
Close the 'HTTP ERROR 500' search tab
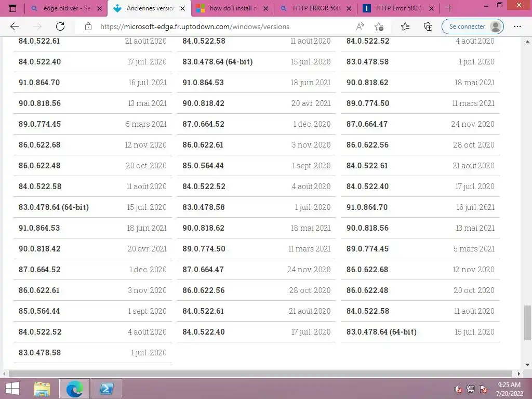point(349,8)
